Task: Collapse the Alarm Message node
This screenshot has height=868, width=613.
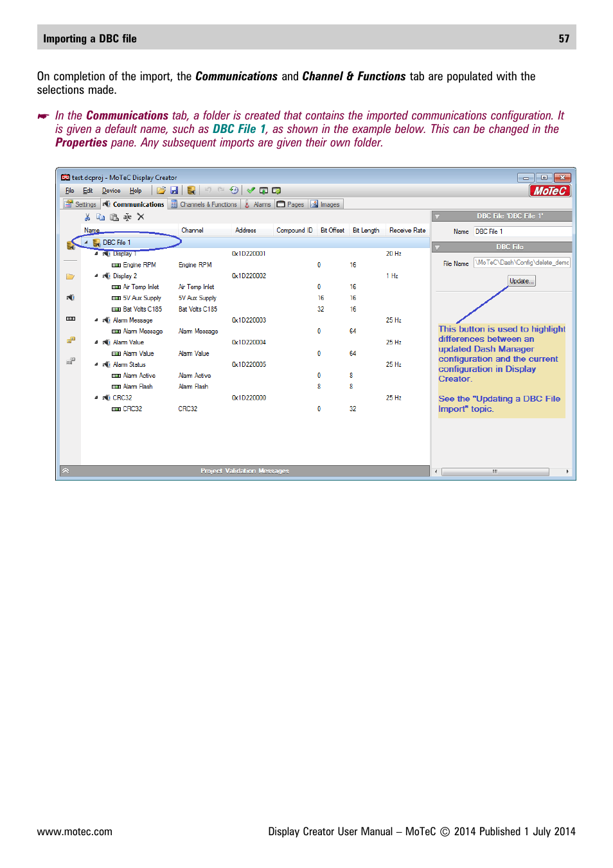Action: tap(96, 321)
